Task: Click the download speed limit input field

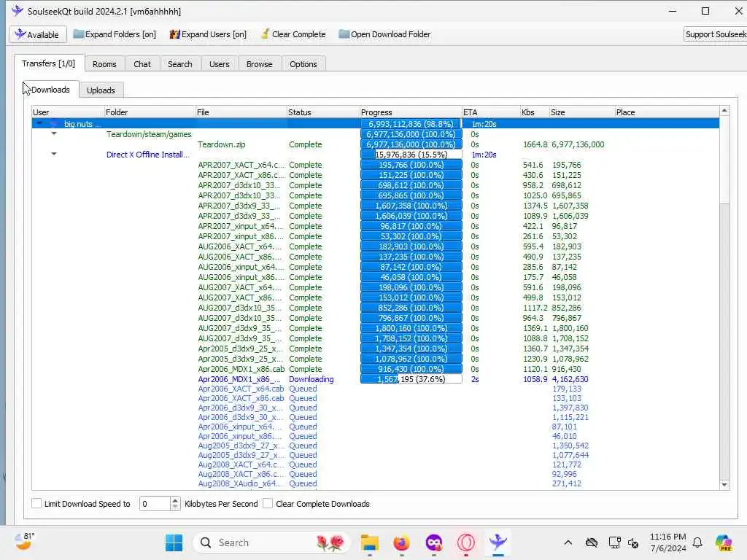Action: point(155,503)
